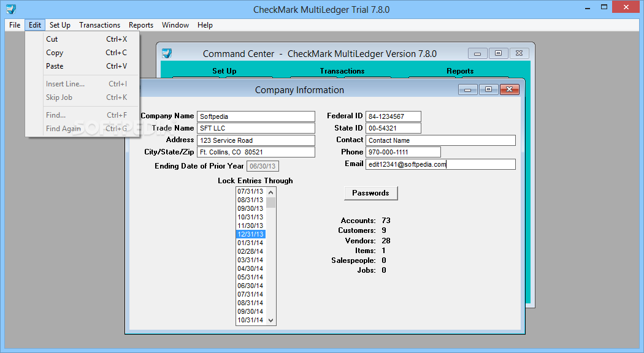Select 01/31/14 in Lock Entries list
The height and width of the screenshot is (353, 644).
(250, 243)
